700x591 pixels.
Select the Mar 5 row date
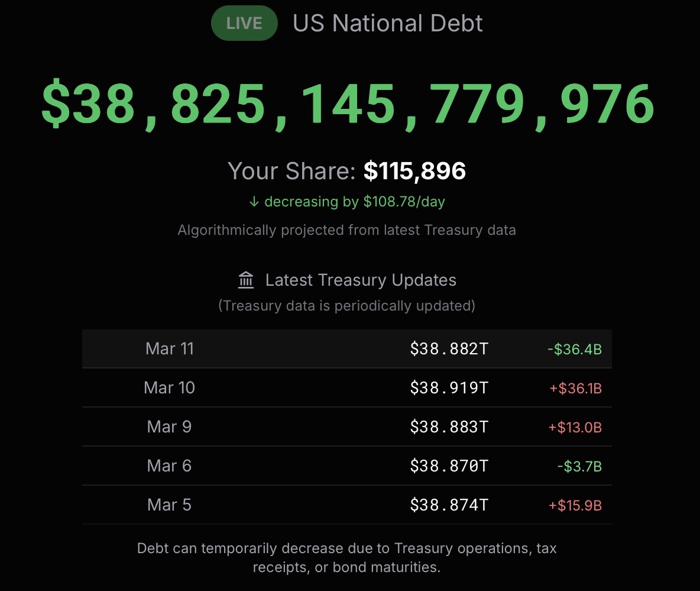pos(170,505)
